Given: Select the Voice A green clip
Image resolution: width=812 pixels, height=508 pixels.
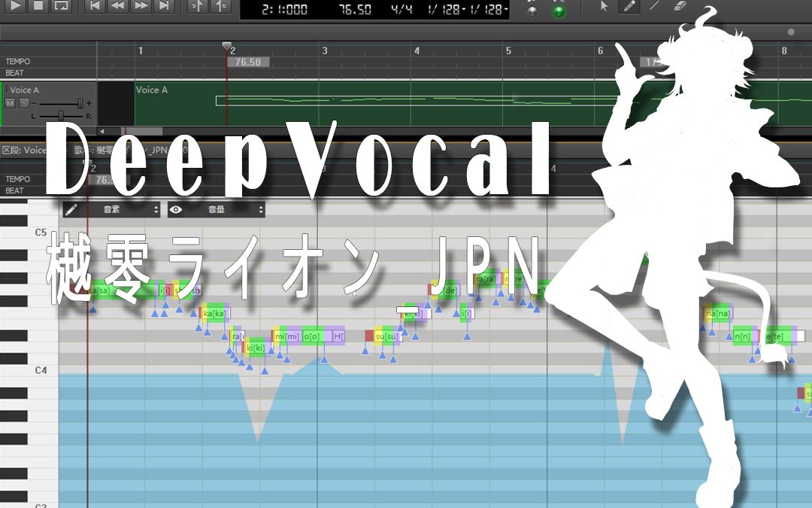Looking at the screenshot, I should (473, 104).
